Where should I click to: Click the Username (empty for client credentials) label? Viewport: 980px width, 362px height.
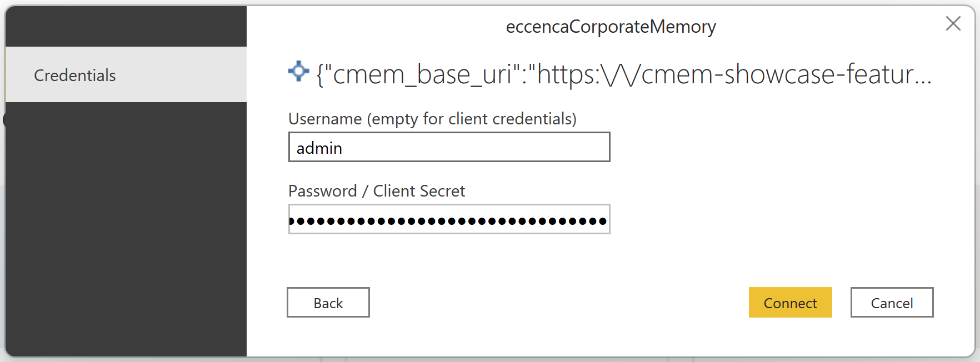click(432, 118)
